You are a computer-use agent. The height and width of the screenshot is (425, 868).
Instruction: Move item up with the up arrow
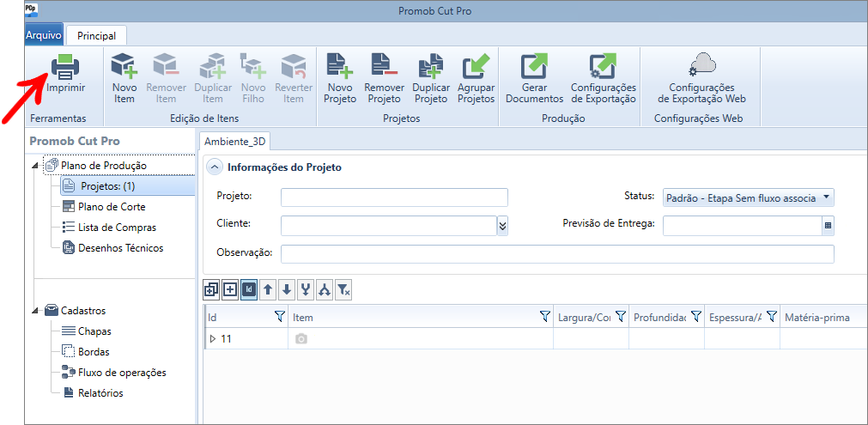268,290
